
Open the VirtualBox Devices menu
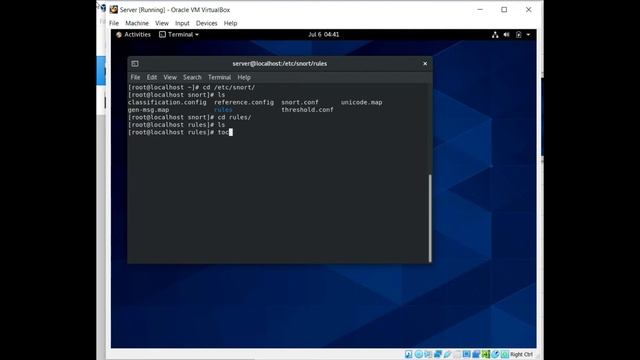(x=207, y=23)
